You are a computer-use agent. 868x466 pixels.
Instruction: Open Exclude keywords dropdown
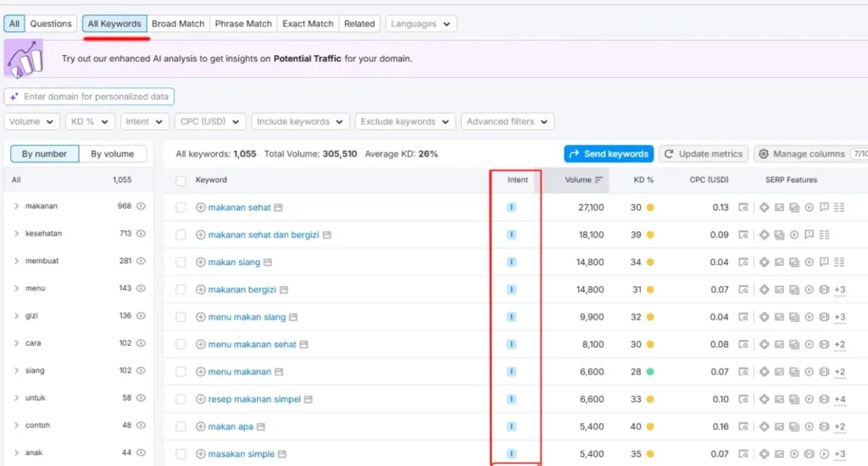pos(405,122)
